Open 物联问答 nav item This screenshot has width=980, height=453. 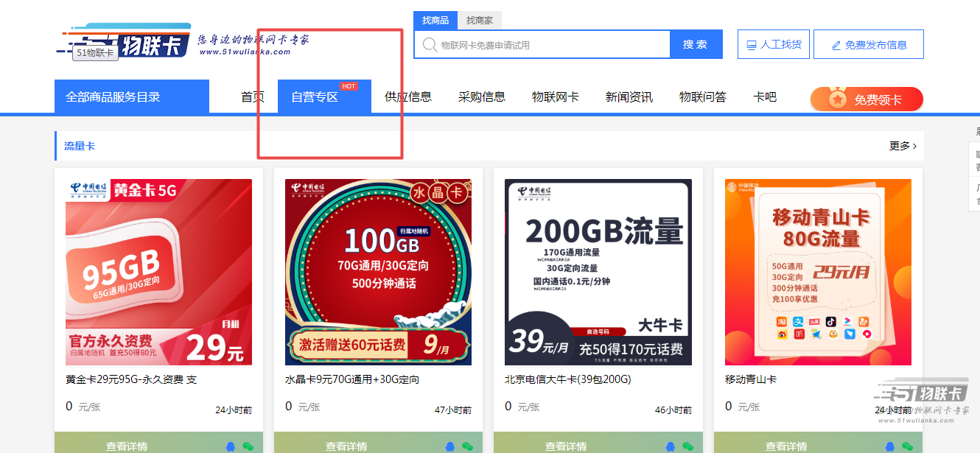[703, 96]
